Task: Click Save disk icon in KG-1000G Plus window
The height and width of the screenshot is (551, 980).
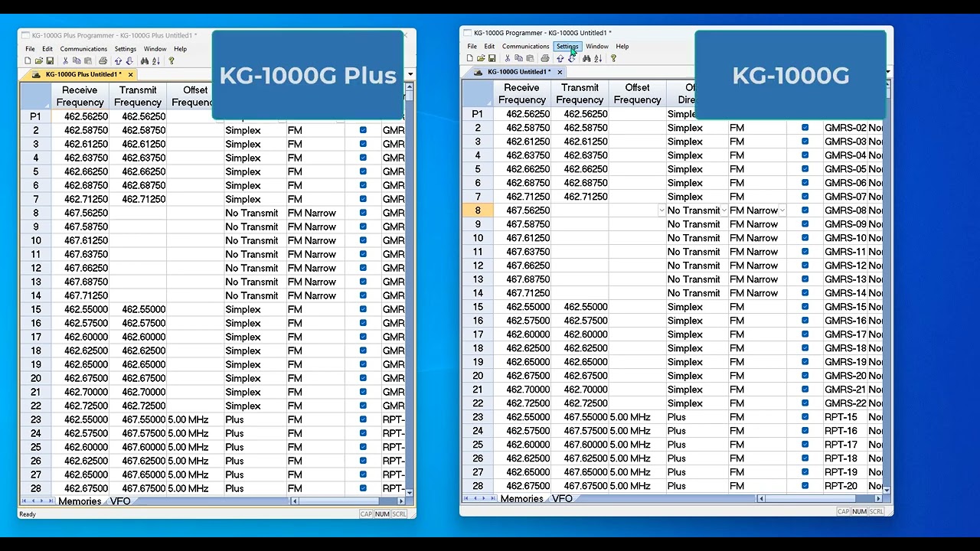Action: (50, 60)
